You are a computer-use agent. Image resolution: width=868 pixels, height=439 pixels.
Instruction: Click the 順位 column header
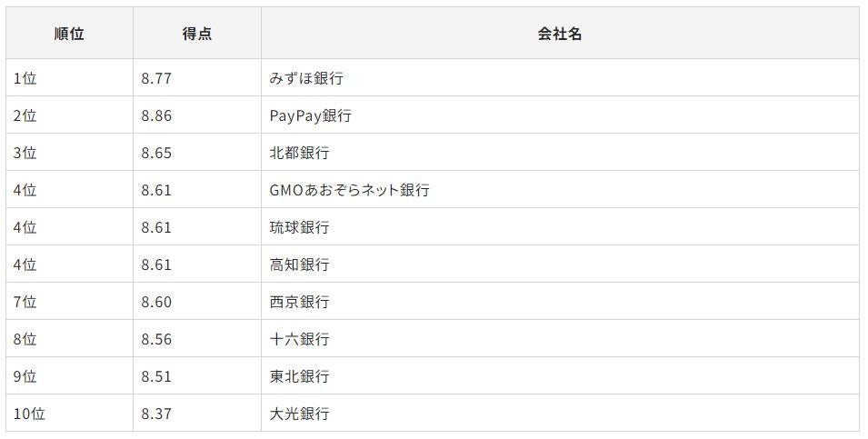69,34
